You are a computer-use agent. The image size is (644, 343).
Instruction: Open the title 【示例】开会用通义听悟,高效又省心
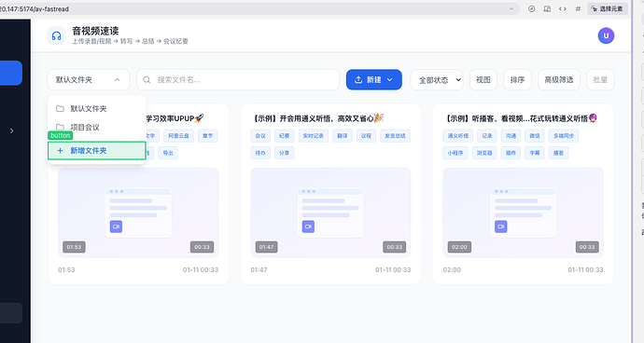coord(318,118)
